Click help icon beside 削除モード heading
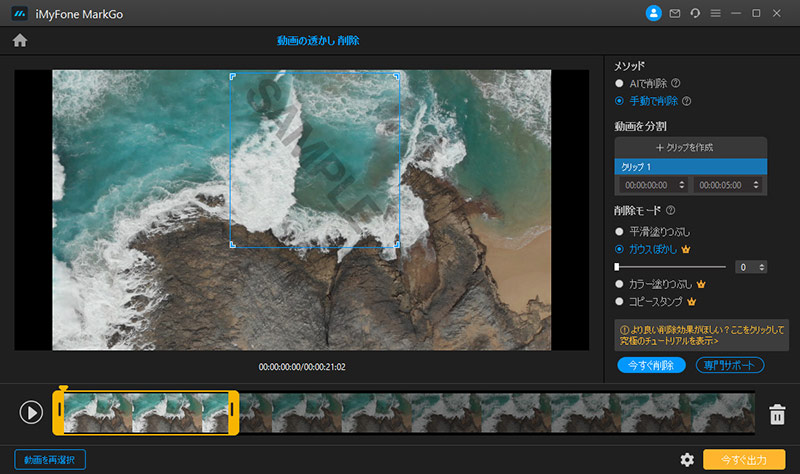Image resolution: width=800 pixels, height=474 pixels. [x=670, y=211]
